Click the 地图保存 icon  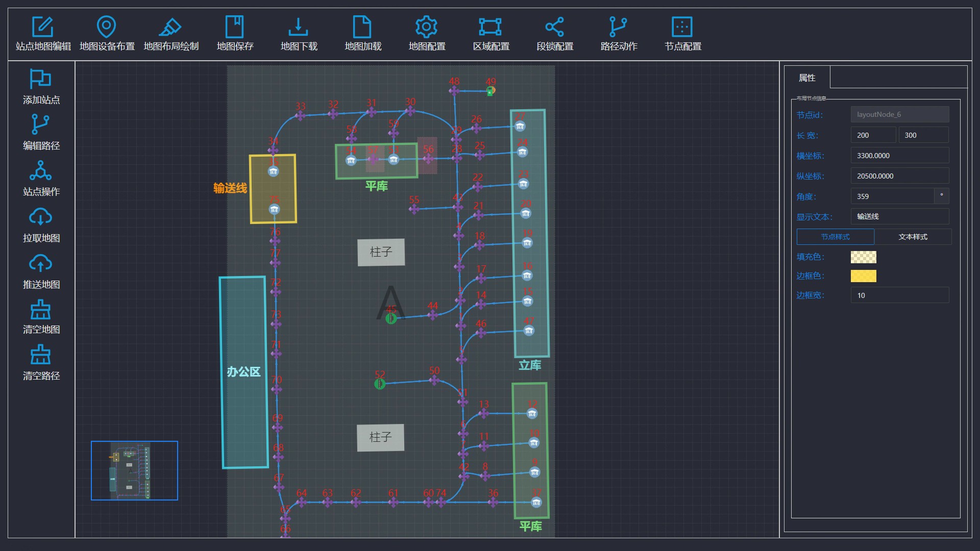[x=235, y=27]
